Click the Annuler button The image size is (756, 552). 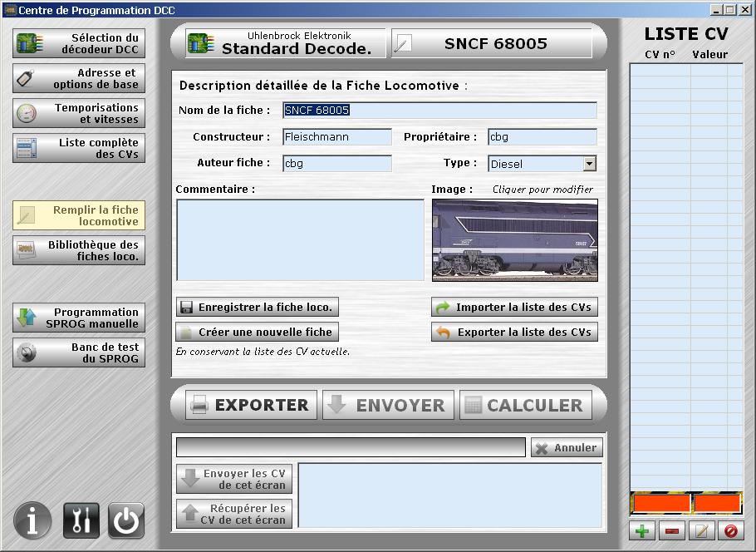[567, 448]
